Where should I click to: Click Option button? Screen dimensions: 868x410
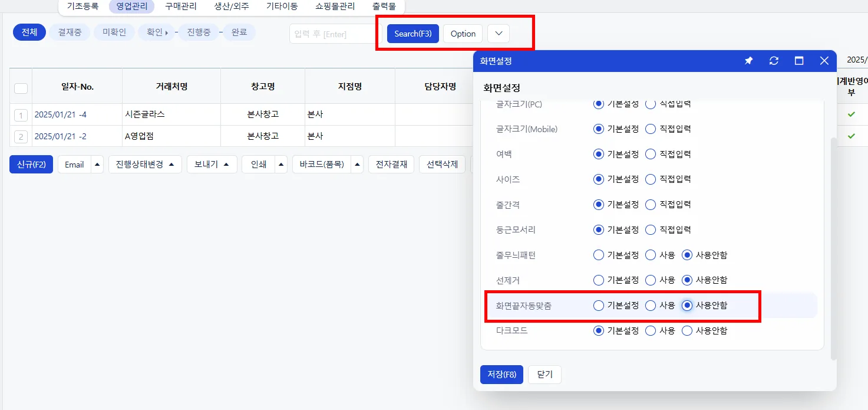click(x=463, y=34)
